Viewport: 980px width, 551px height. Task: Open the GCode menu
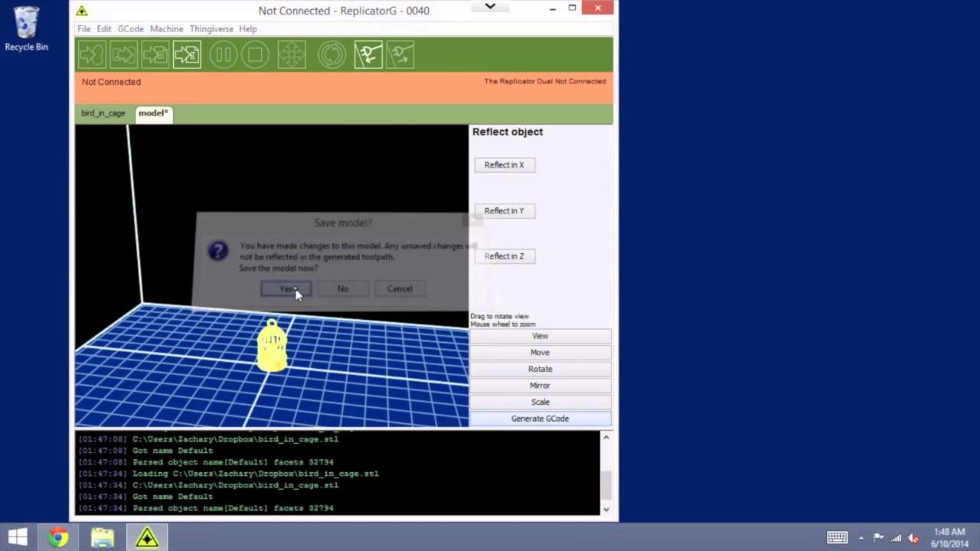(x=130, y=29)
